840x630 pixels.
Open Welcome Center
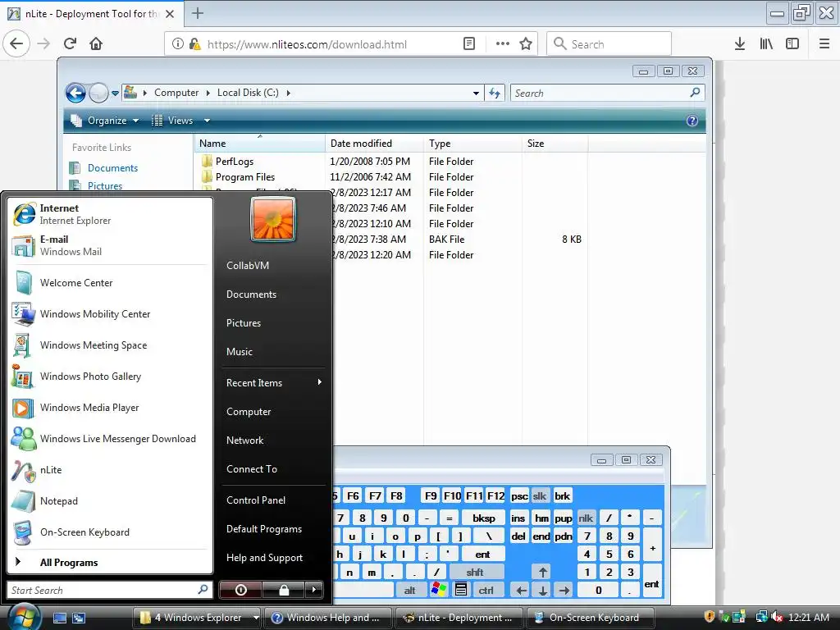tap(110, 283)
